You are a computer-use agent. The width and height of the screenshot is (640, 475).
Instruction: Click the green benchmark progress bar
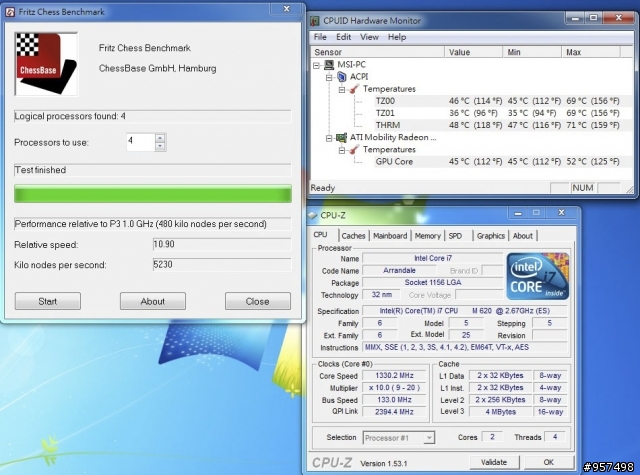153,194
